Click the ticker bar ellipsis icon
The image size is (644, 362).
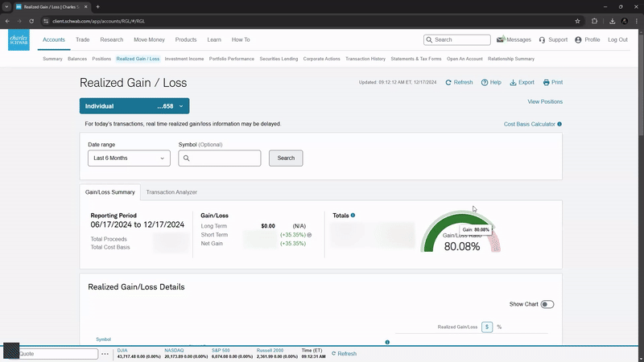105,354
